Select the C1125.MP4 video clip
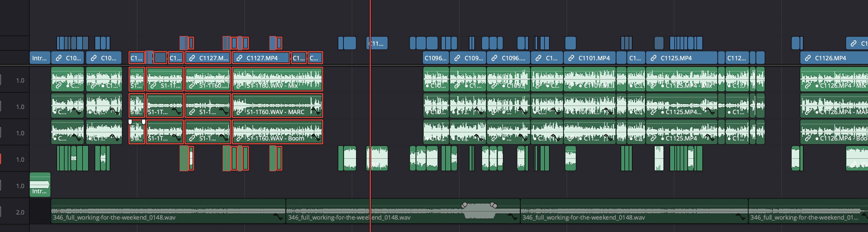 click(x=682, y=58)
